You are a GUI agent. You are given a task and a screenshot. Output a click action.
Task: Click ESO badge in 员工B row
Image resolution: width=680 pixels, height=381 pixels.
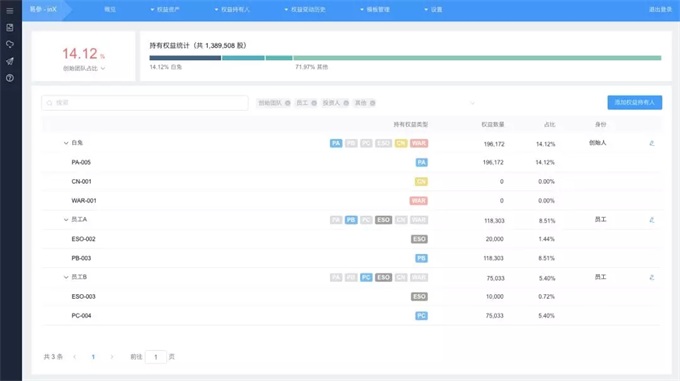pos(383,277)
